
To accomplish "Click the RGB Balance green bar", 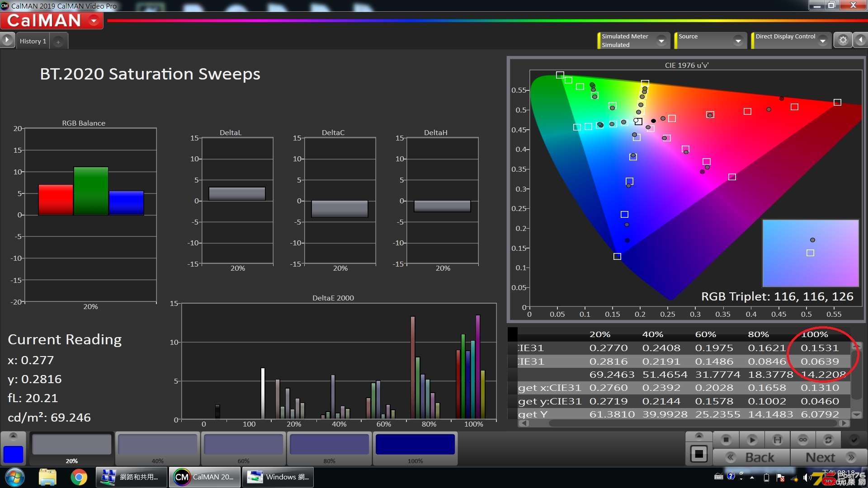I will point(91,191).
